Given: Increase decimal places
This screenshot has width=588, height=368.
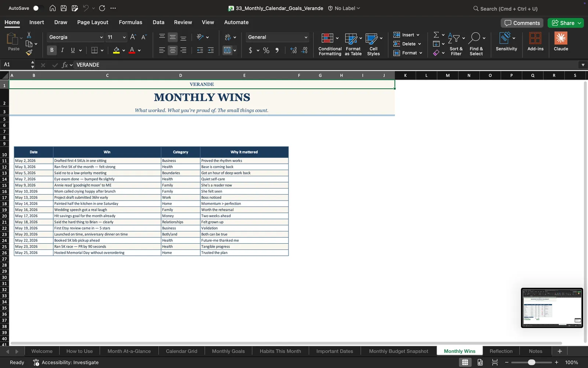Looking at the screenshot, I should 293,50.
